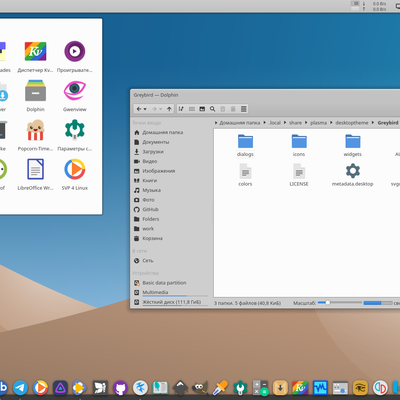The width and height of the screenshot is (400, 400).
Task: Select the icons folder
Action: tap(299, 145)
